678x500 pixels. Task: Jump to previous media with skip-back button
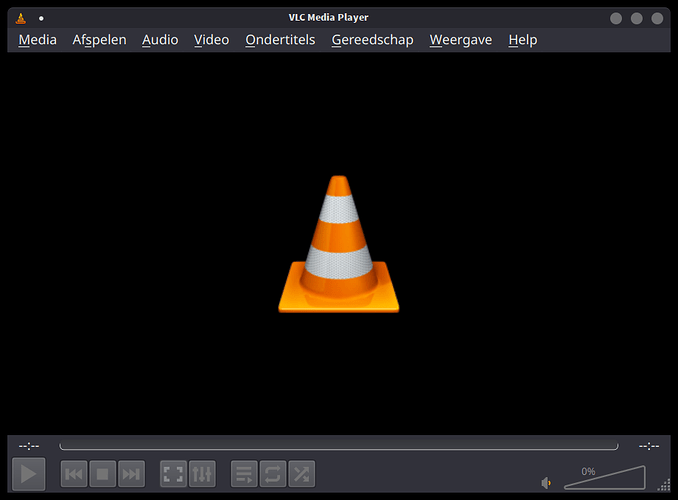pos(74,474)
